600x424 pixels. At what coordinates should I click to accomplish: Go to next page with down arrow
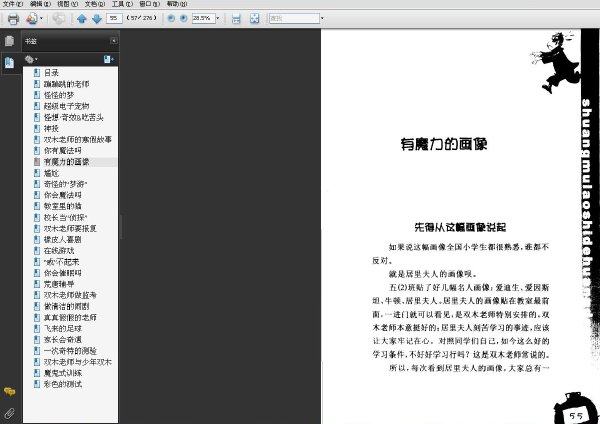97,18
